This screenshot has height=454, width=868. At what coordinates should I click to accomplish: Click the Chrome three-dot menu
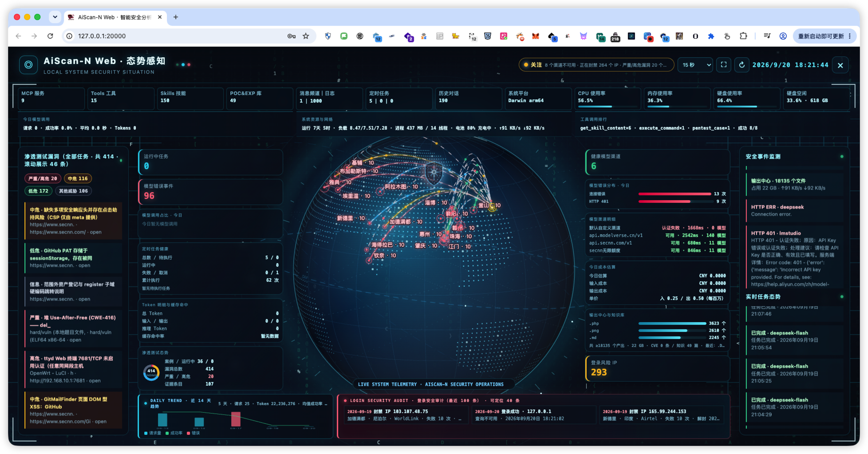click(x=850, y=36)
